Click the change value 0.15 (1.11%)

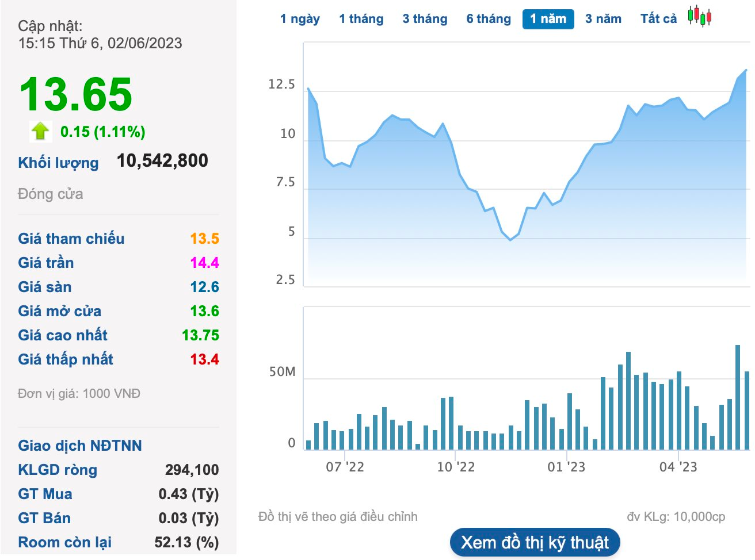click(x=103, y=132)
